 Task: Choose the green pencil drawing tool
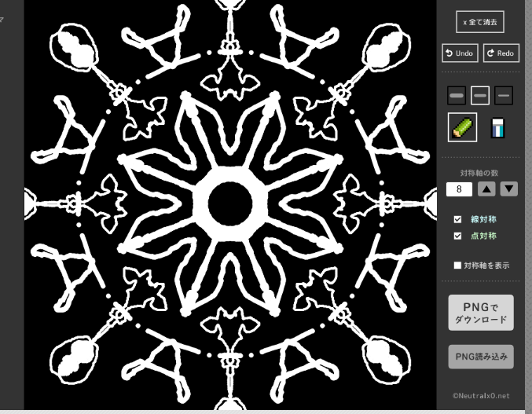462,127
